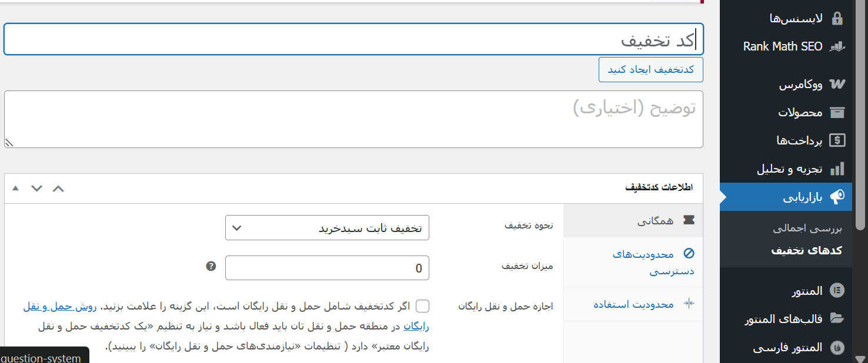Move اطلاعات کدتخفیف panel down with chevron

pos(36,188)
